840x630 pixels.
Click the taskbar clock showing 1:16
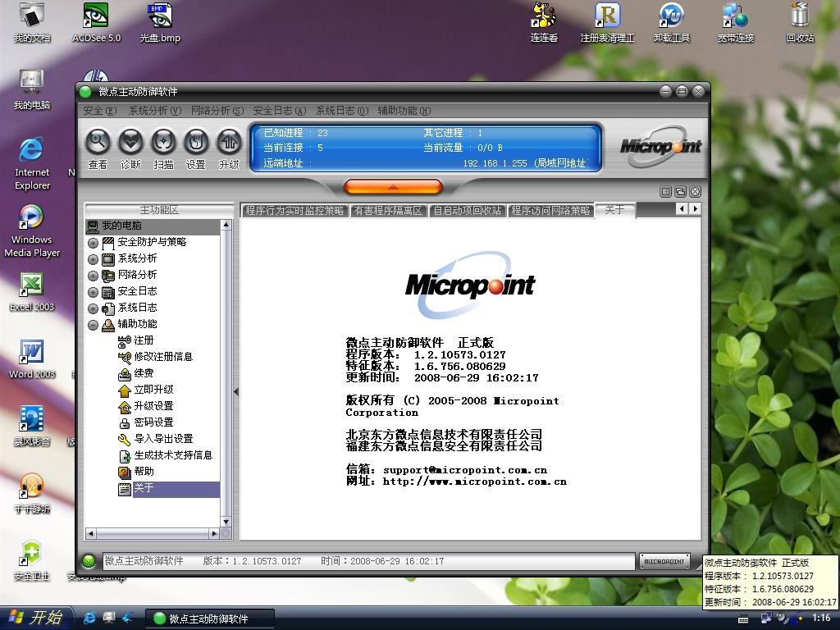pos(821,618)
